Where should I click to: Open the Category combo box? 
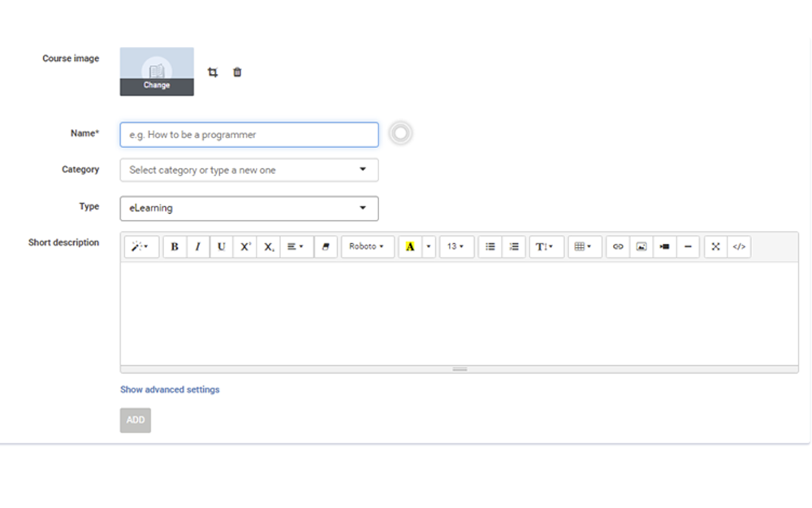(x=249, y=170)
